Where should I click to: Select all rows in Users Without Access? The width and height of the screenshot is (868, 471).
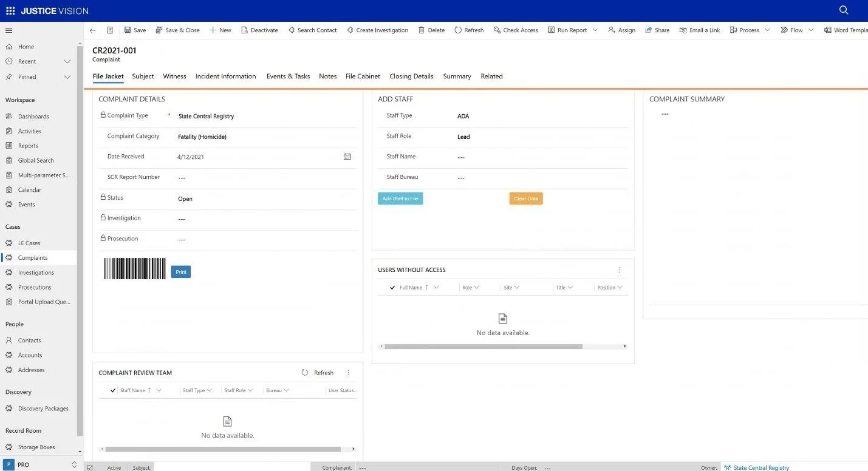click(x=392, y=288)
